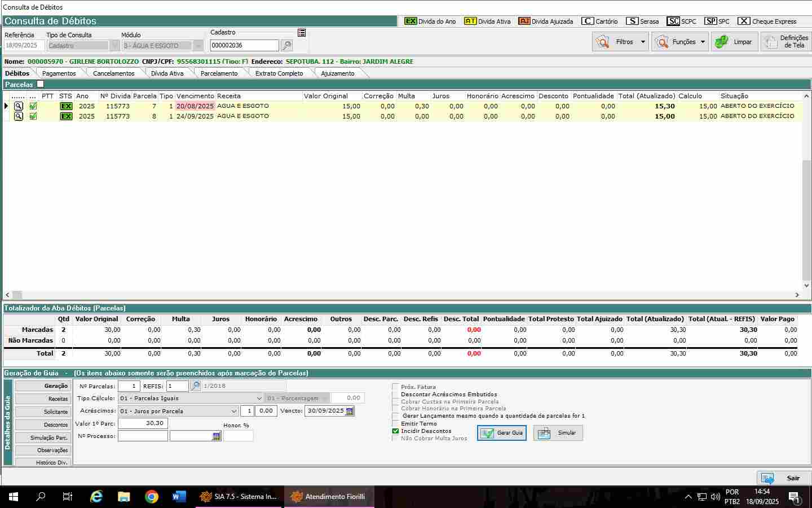Switch to the Pagamentos tab
This screenshot has width=812, height=508.
point(59,73)
